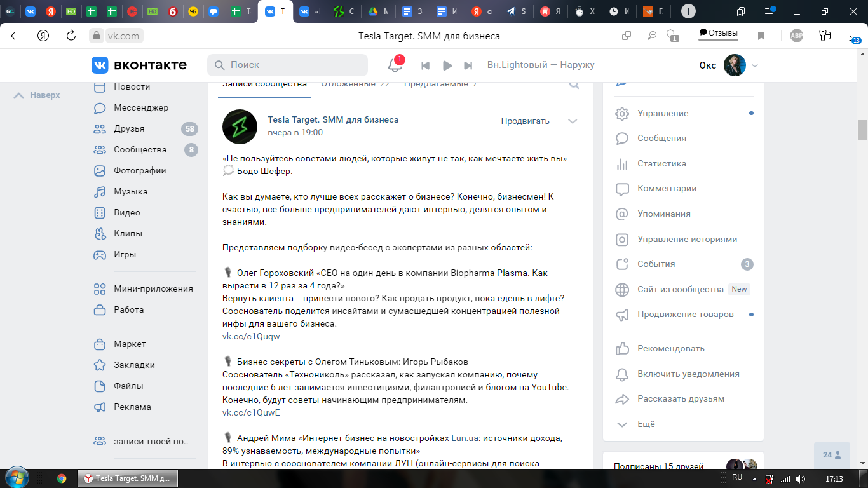Click the browser Отзывы button

[718, 34]
